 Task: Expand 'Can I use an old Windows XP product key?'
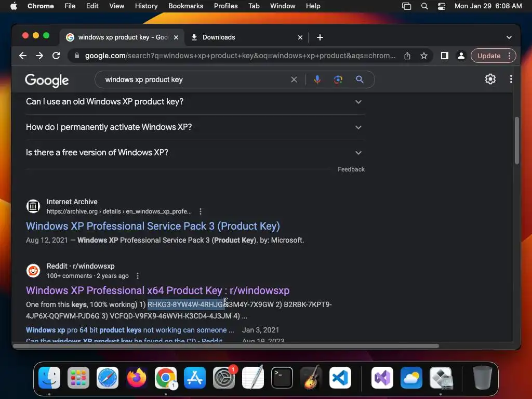pos(195,101)
